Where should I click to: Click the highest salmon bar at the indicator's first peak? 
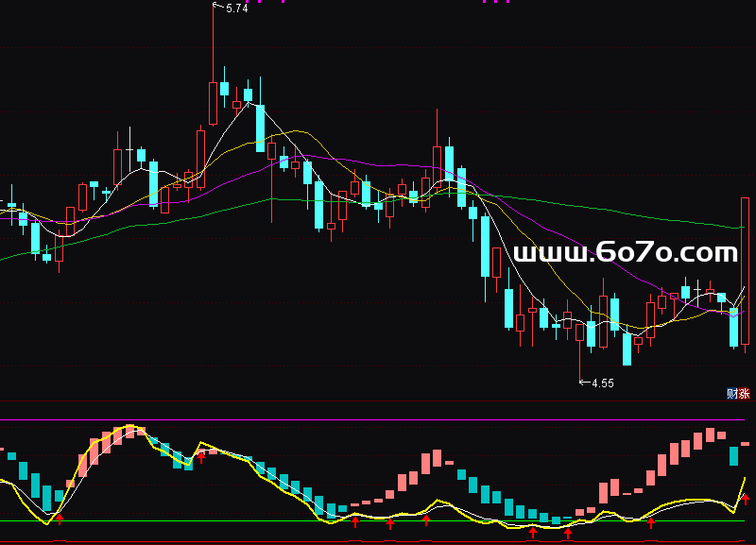click(129, 430)
